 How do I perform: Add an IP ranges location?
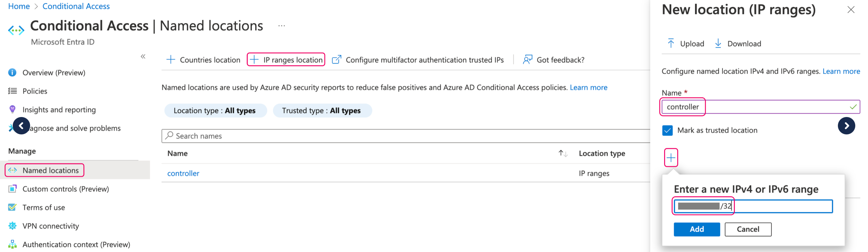pos(286,60)
